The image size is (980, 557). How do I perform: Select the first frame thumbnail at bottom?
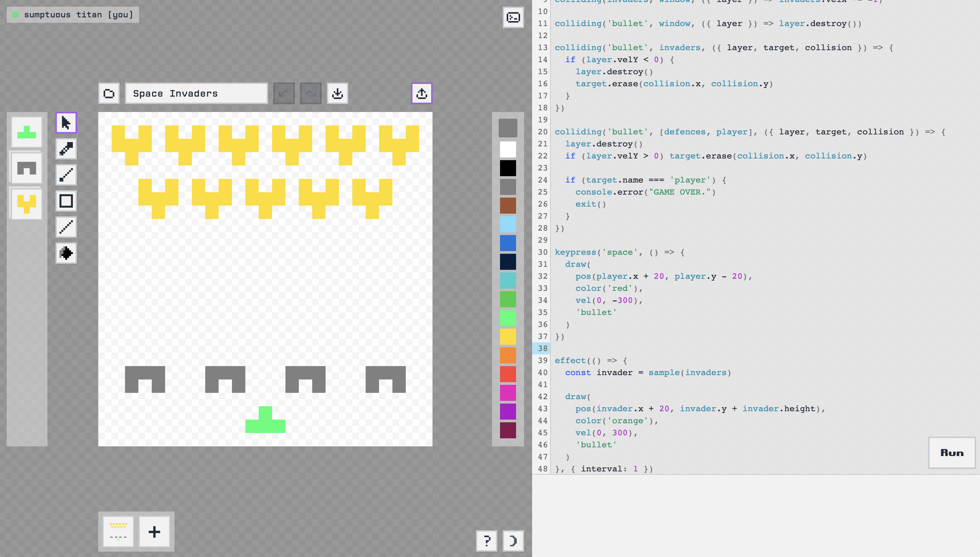(118, 532)
